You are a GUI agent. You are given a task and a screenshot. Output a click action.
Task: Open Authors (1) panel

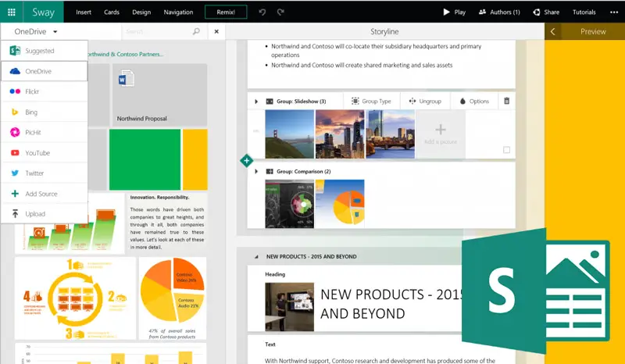tap(499, 12)
